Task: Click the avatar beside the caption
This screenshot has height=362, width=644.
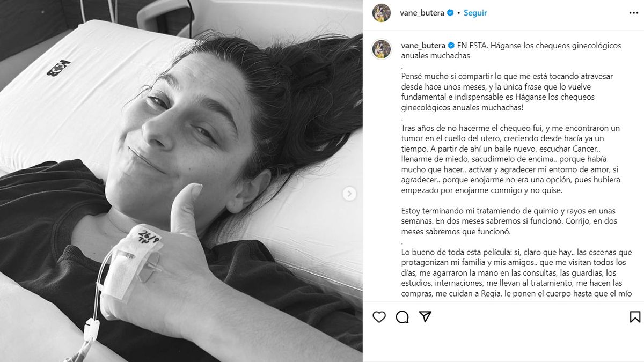Action: (382, 49)
